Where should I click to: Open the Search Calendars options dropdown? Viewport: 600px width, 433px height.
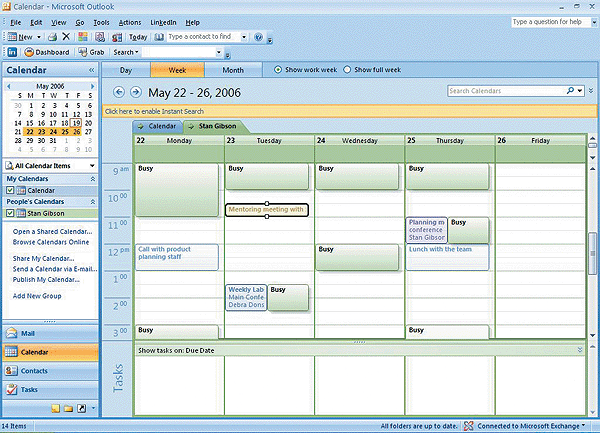click(580, 91)
